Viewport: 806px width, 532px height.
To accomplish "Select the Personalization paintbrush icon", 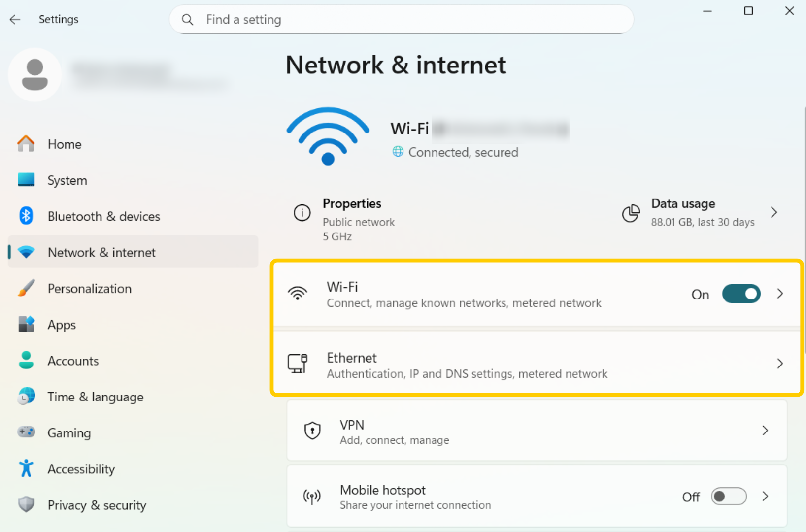I will 26,288.
